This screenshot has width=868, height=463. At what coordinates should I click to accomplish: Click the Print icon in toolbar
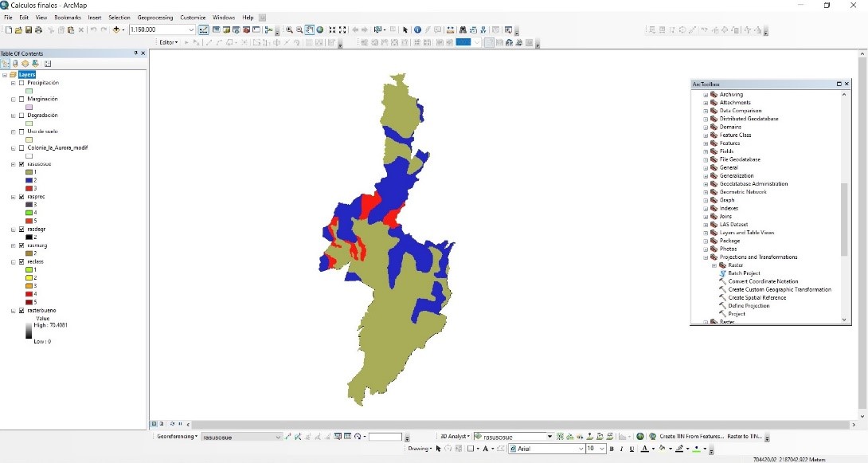[39, 30]
